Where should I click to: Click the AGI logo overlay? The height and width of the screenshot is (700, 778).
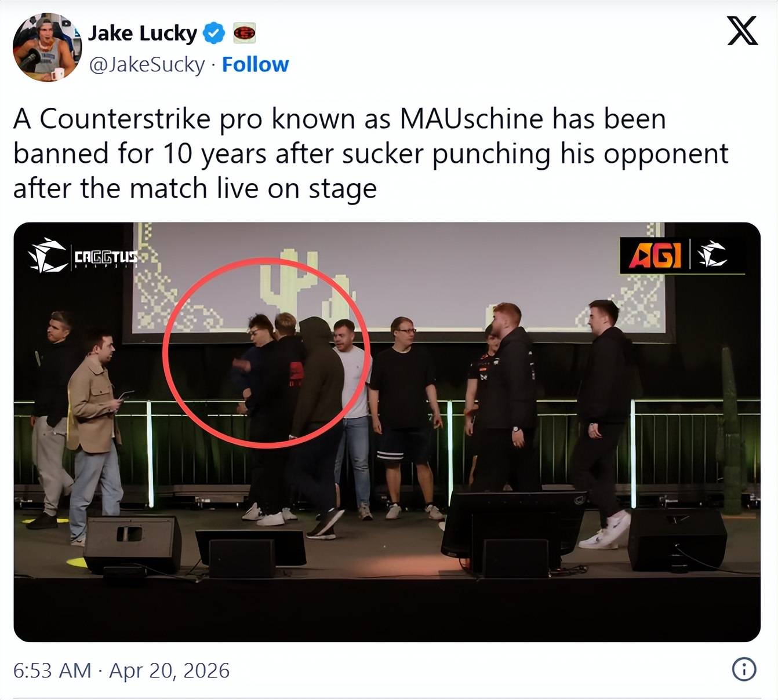(x=654, y=255)
